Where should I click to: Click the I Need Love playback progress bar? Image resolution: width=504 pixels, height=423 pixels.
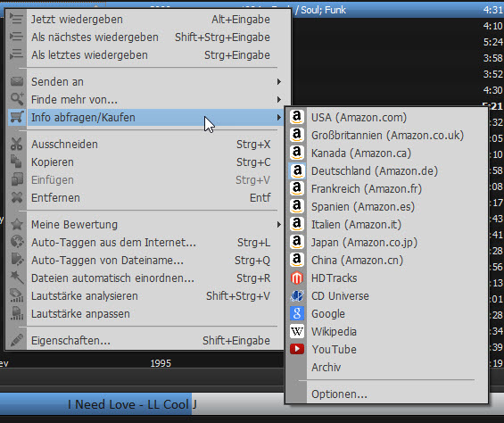(x=252, y=404)
